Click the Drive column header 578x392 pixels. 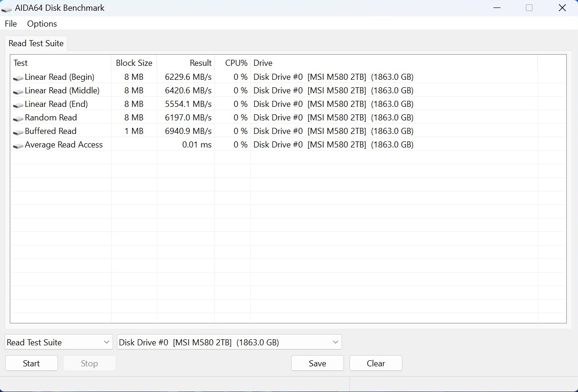click(394, 63)
